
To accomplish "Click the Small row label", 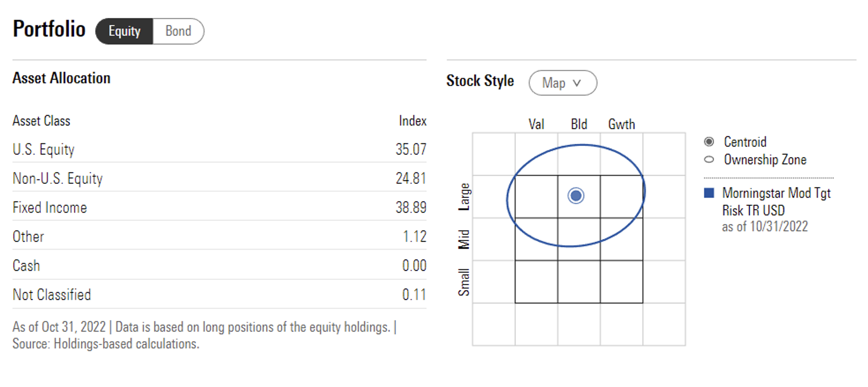I will pyautogui.click(x=464, y=282).
